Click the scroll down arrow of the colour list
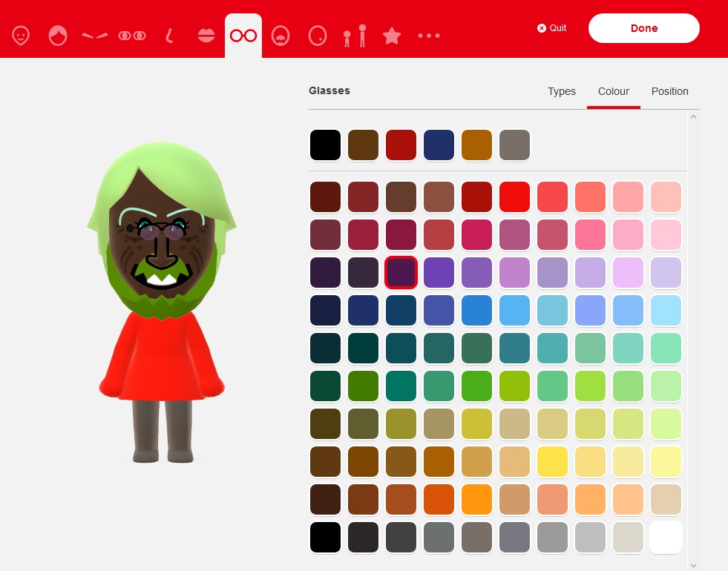 click(x=693, y=565)
